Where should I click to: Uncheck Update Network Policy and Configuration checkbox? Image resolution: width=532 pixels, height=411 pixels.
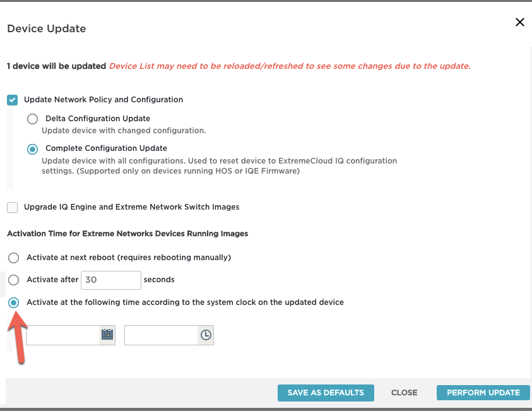click(12, 100)
